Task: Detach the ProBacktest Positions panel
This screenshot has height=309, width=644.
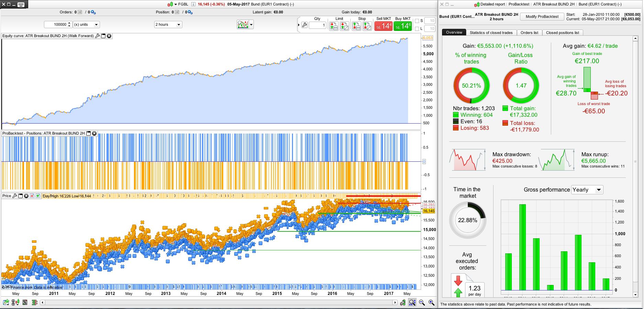Action: click(x=88, y=133)
